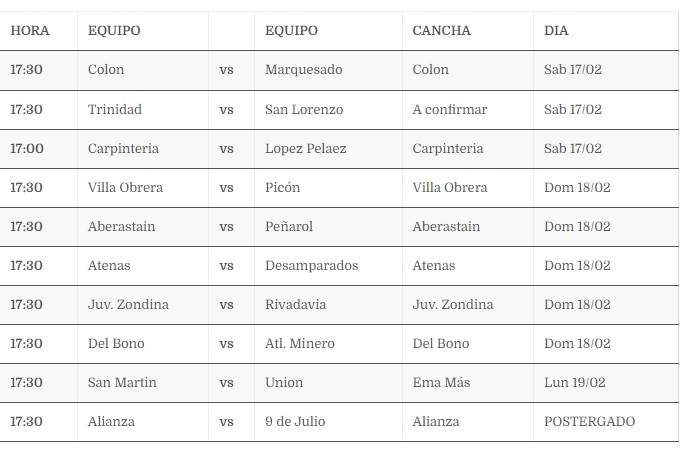Click the Ema Más venue cell
Image resolution: width=681 pixels, height=449 pixels.
[440, 382]
